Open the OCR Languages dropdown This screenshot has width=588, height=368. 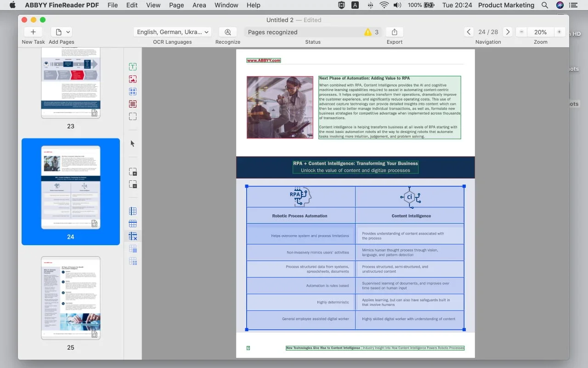tap(173, 32)
